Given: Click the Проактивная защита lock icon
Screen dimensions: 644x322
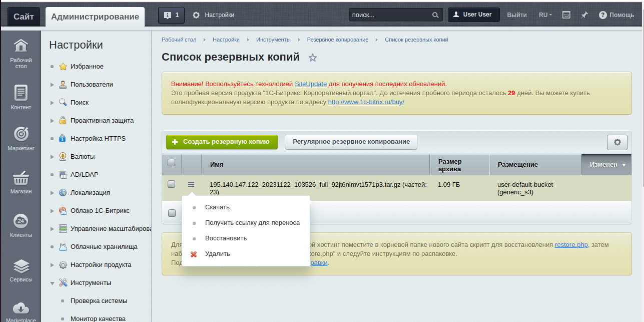Looking at the screenshot, I should (63, 121).
